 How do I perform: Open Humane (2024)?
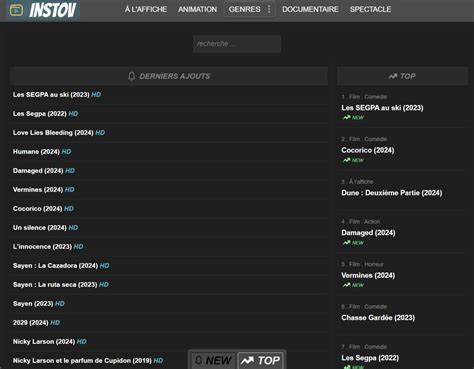coord(36,152)
